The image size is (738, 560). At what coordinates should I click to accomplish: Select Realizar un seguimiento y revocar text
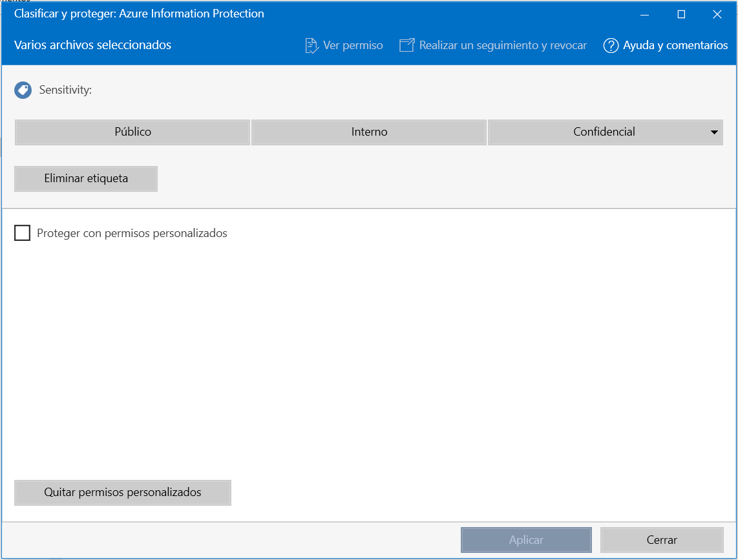pos(503,46)
